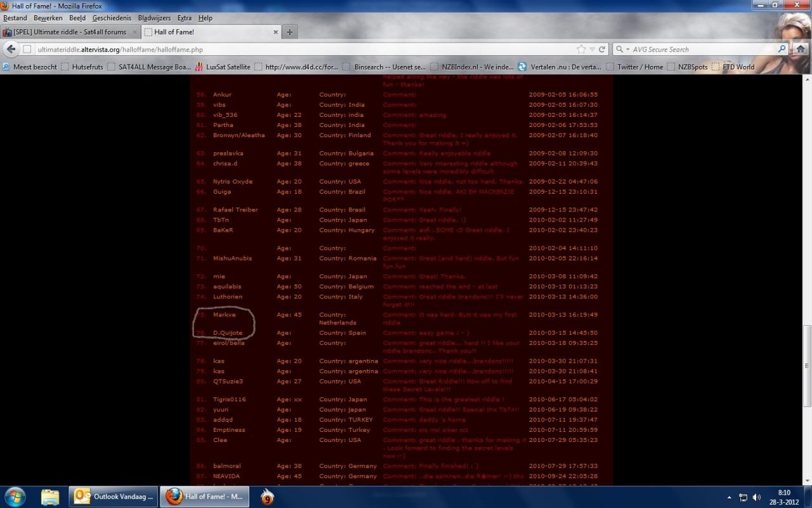Click the name Luthorien in the list

[x=228, y=297]
